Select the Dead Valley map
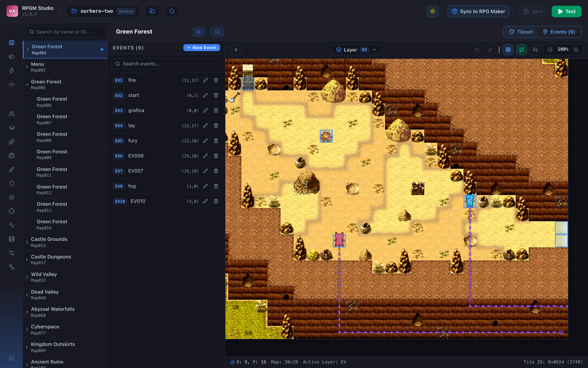 (x=65, y=295)
